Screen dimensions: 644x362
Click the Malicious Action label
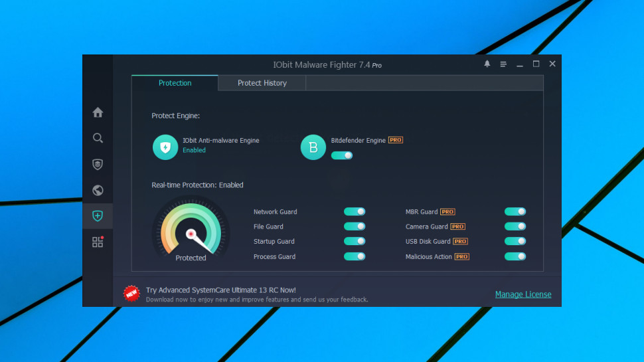point(429,257)
